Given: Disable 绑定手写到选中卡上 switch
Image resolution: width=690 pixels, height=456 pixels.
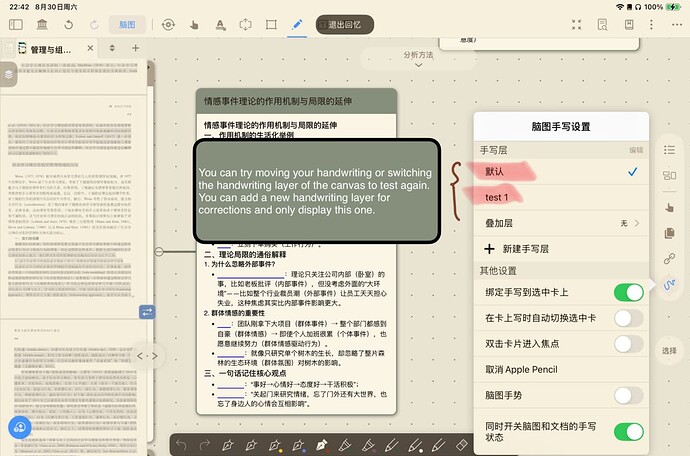Looking at the screenshot, I should 627,292.
